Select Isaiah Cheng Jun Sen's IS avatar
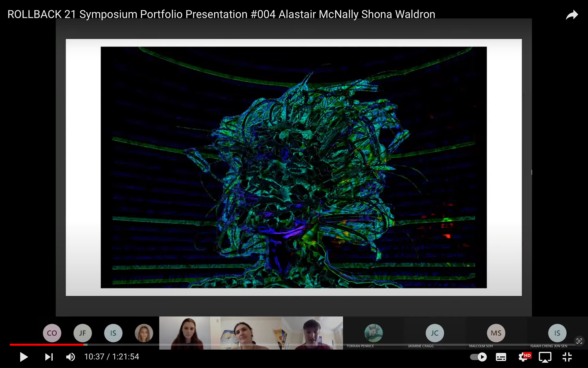The image size is (588, 368). [x=557, y=333]
